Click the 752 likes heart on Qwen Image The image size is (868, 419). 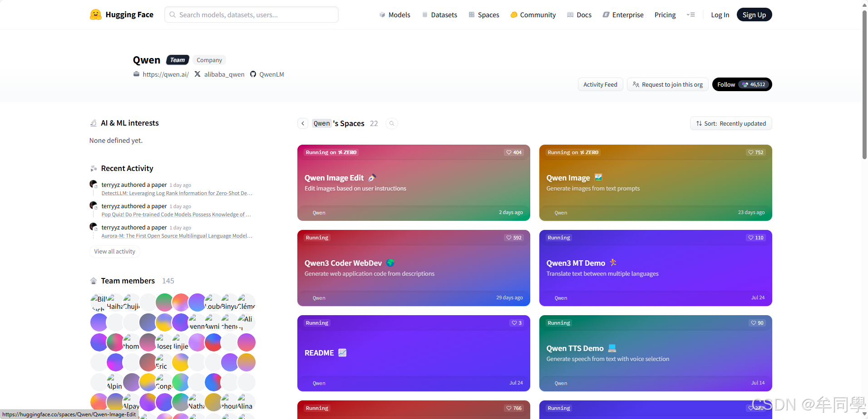756,152
